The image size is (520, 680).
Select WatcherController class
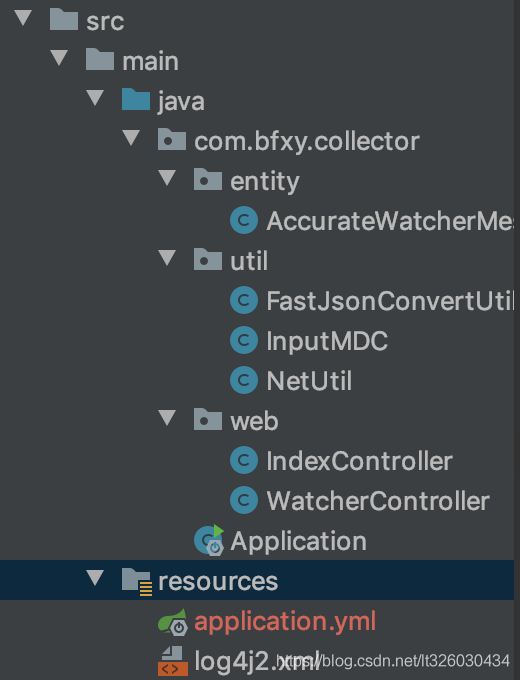pos(378,501)
